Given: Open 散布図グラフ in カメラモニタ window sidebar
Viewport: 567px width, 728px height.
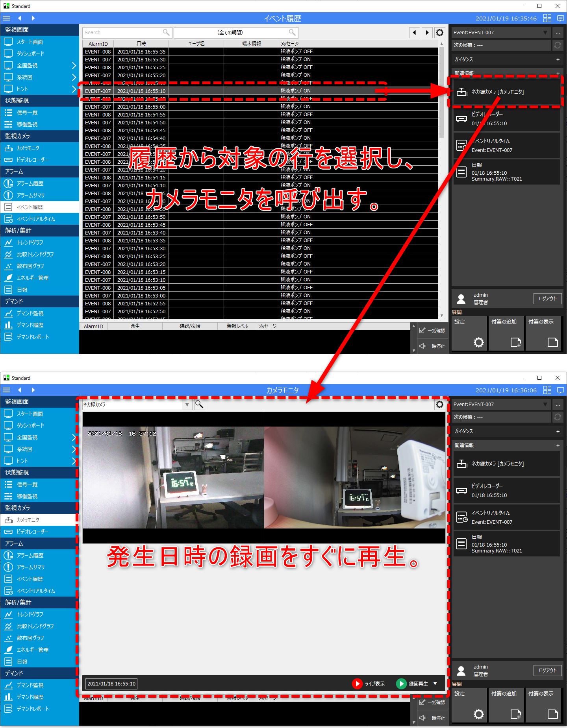Looking at the screenshot, I should pos(39,638).
